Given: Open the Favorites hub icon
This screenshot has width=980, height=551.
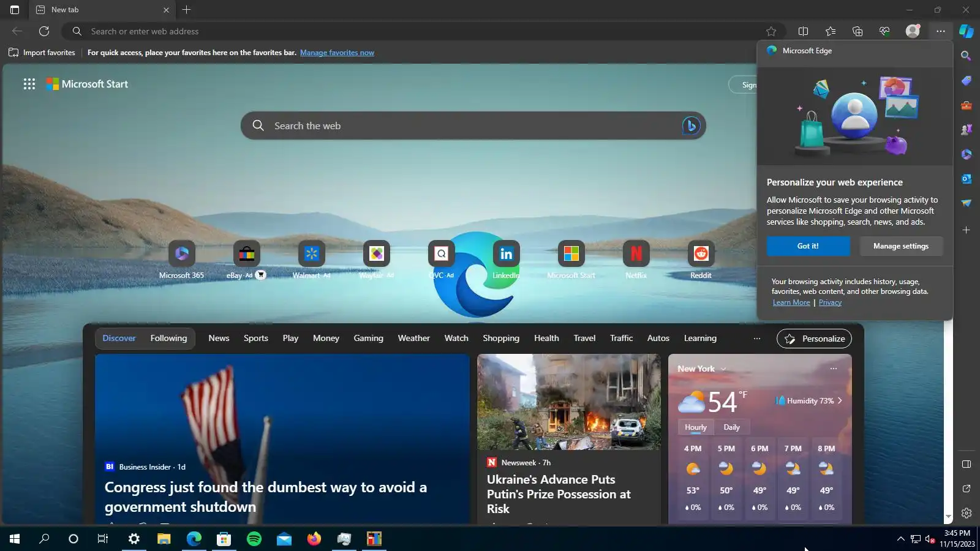Looking at the screenshot, I should coord(831,31).
